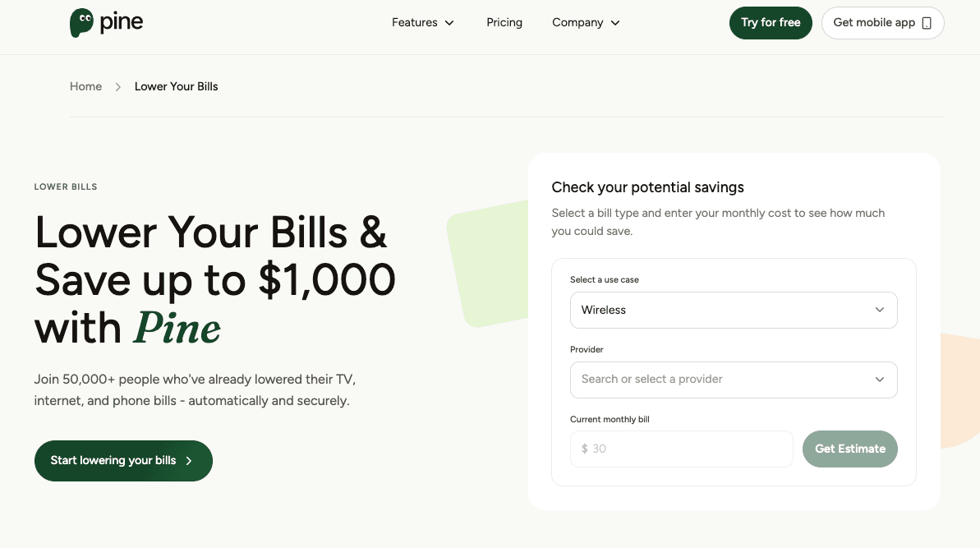Image resolution: width=980 pixels, height=548 pixels.
Task: Expand the Wireless use case selector chevron
Action: tap(880, 310)
